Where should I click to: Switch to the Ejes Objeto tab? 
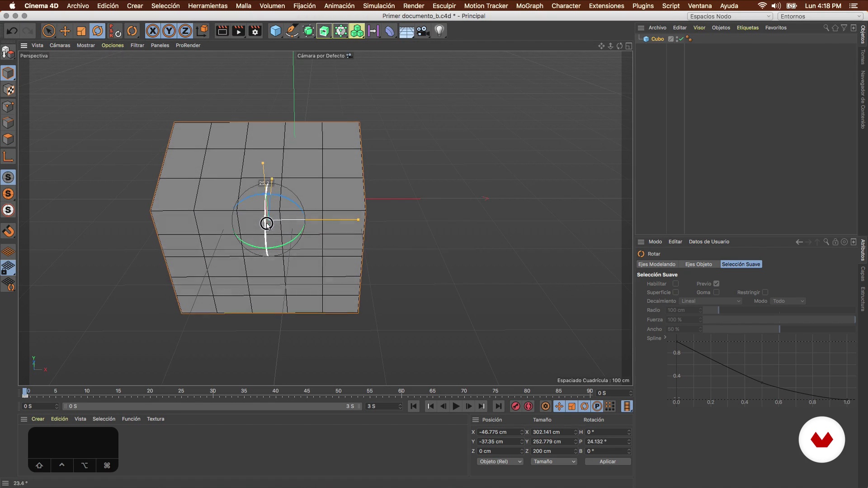point(698,264)
